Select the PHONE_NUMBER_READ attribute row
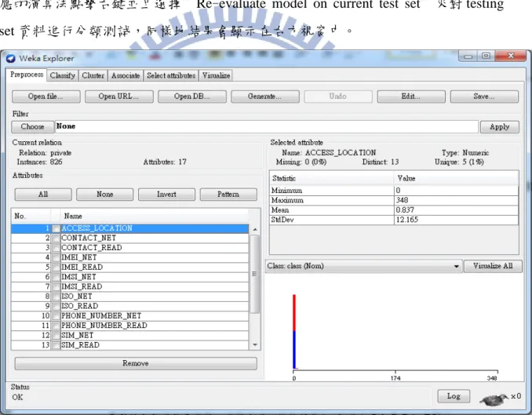 point(130,326)
